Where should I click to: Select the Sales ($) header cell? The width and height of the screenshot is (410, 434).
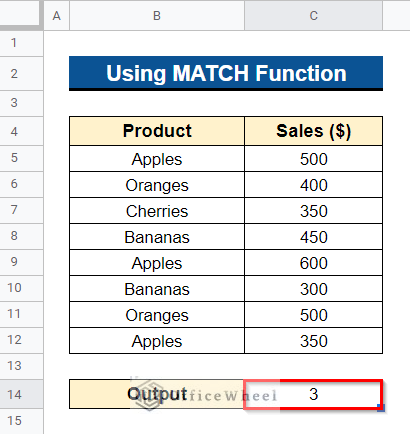[x=313, y=131]
